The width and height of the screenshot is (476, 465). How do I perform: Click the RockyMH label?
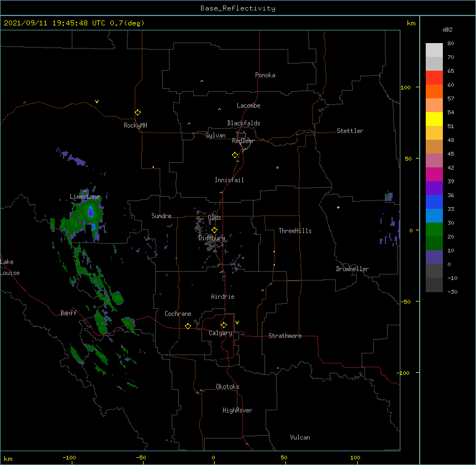pos(135,125)
